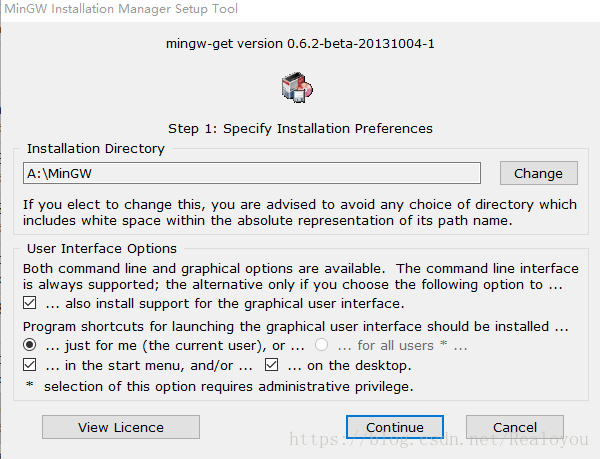Click Continue to proceed with setup
This screenshot has height=459, width=600.
[395, 427]
